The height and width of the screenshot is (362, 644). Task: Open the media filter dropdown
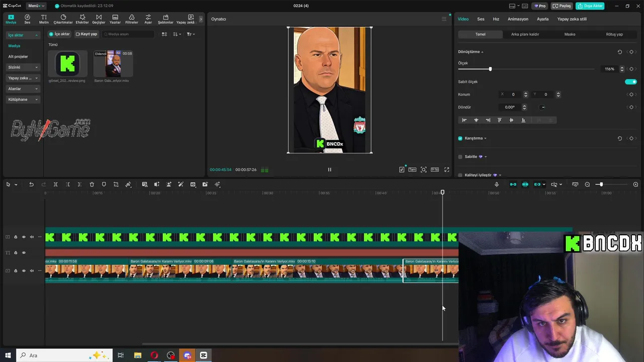click(x=191, y=34)
